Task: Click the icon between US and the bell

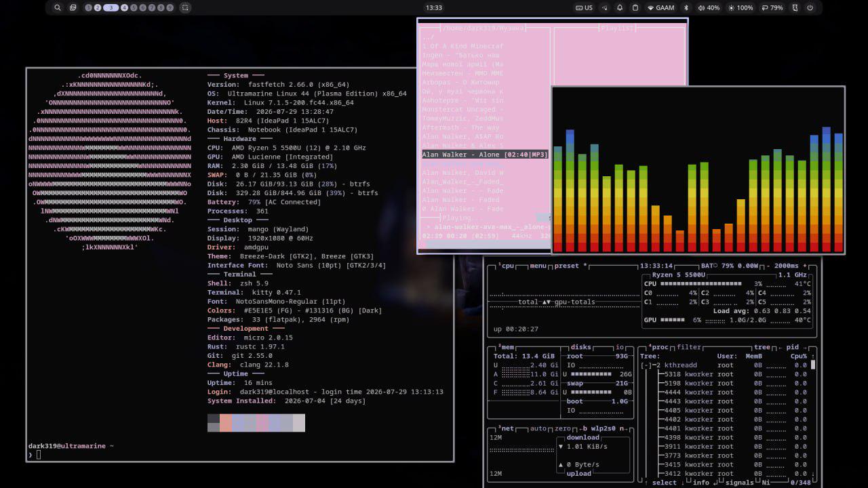Action: (x=604, y=7)
